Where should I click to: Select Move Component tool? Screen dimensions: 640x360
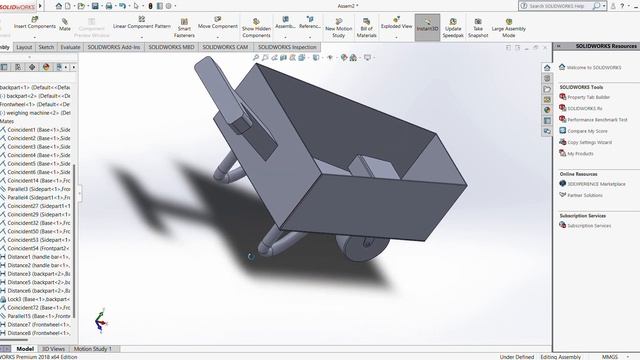click(218, 23)
